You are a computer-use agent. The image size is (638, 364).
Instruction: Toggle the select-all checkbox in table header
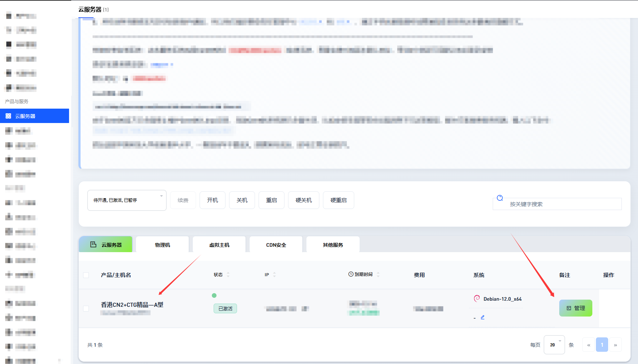[x=86, y=275]
